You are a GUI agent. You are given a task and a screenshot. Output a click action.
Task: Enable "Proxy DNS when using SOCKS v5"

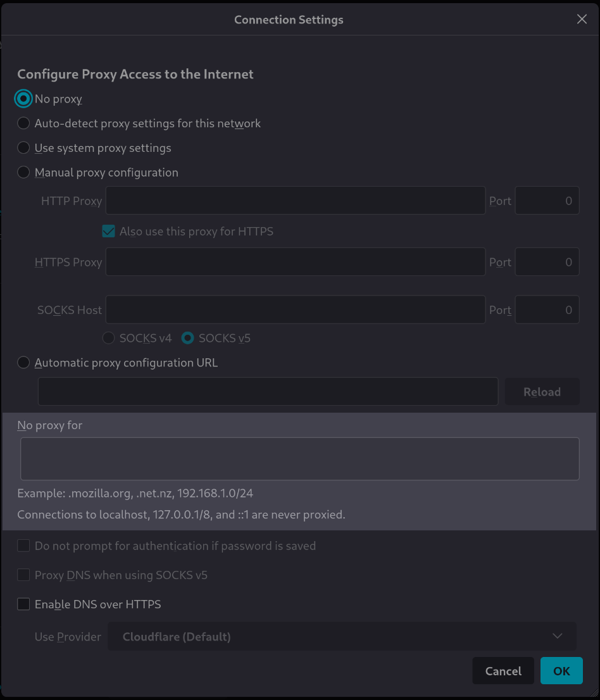pos(23,575)
